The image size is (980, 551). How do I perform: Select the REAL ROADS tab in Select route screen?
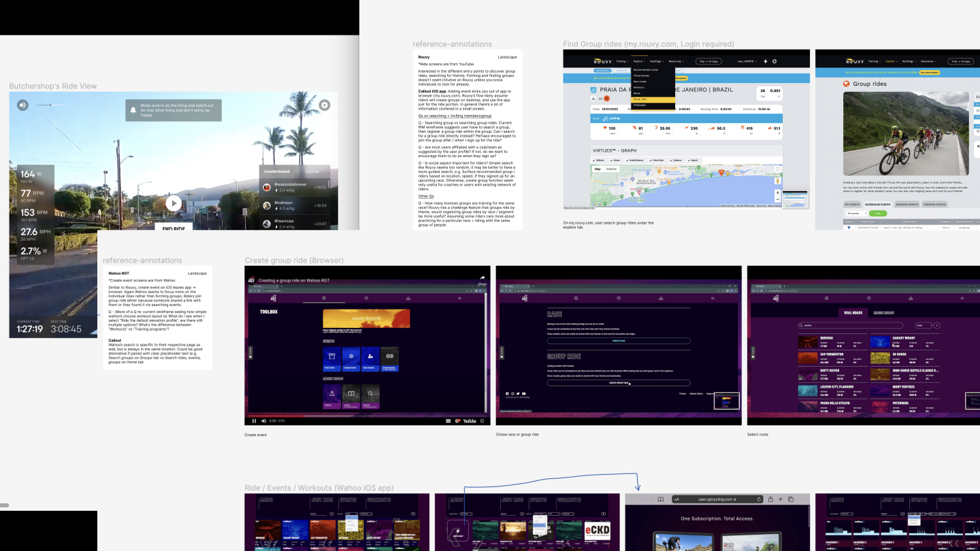tap(853, 313)
